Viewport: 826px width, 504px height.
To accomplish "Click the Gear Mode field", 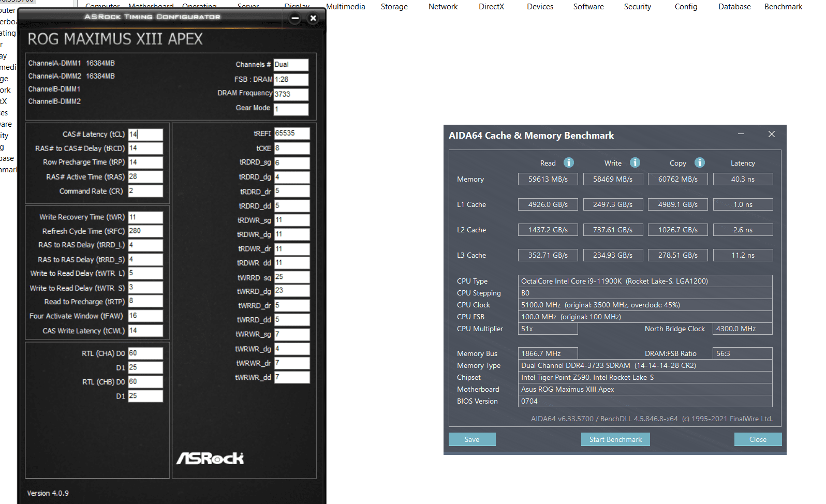I will [x=291, y=109].
